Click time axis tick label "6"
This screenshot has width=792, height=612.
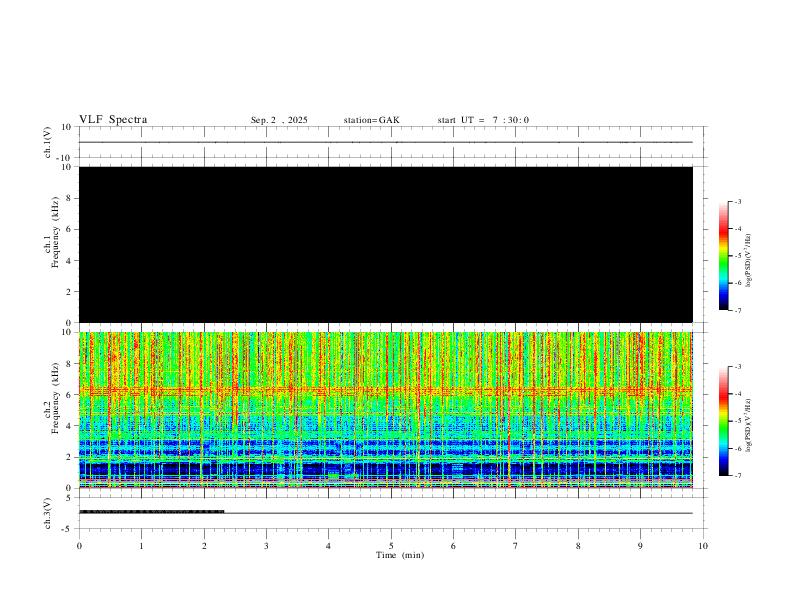pos(453,546)
